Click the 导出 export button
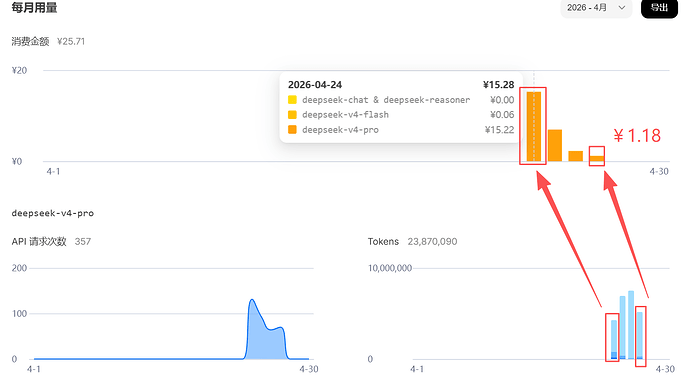690x377 pixels. point(659,7)
